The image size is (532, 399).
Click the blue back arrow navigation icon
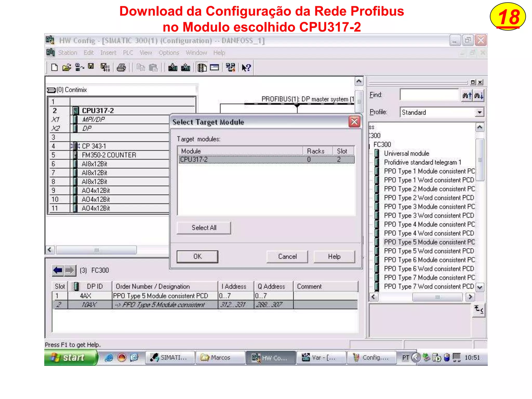point(58,270)
